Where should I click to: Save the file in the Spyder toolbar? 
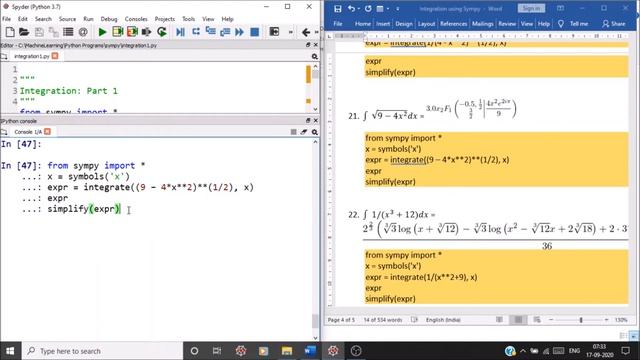[39, 32]
